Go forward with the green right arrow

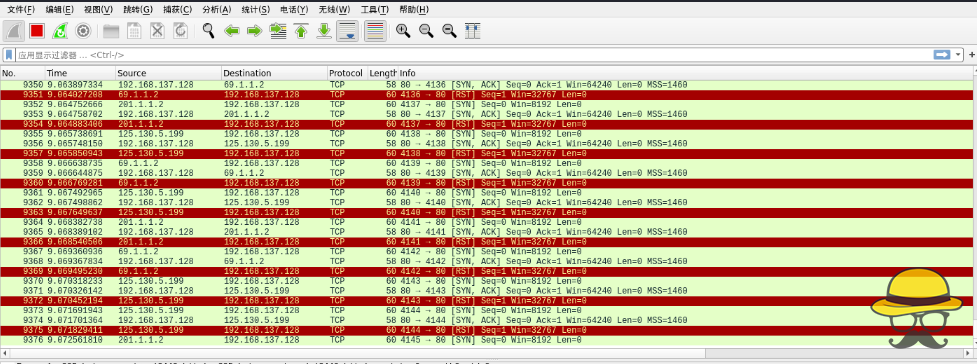[254, 31]
